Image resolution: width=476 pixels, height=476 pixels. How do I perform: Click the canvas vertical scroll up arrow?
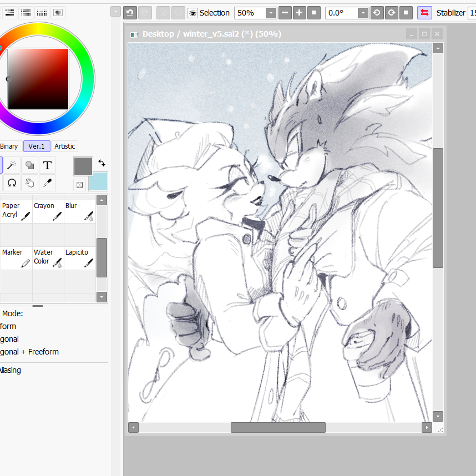[438, 48]
